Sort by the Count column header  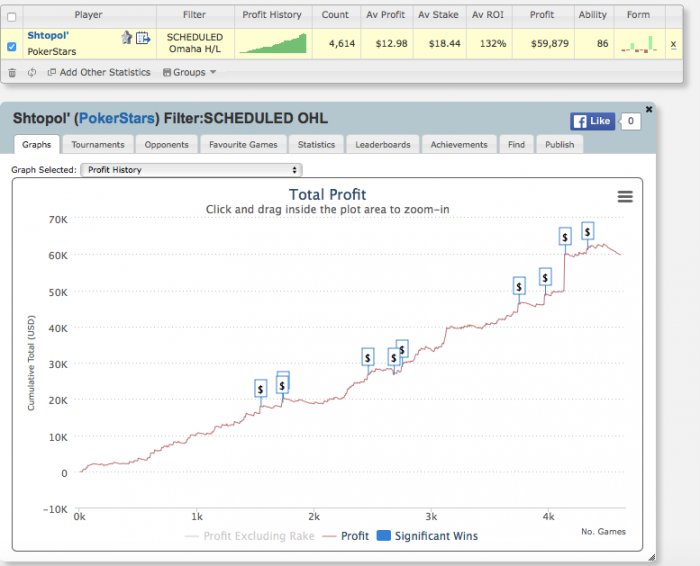(x=335, y=15)
